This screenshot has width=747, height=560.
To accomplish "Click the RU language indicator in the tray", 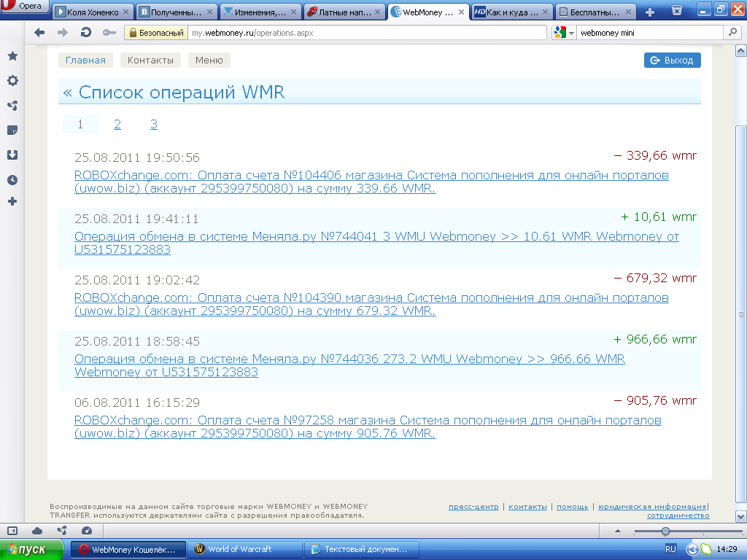I will pos(670,550).
